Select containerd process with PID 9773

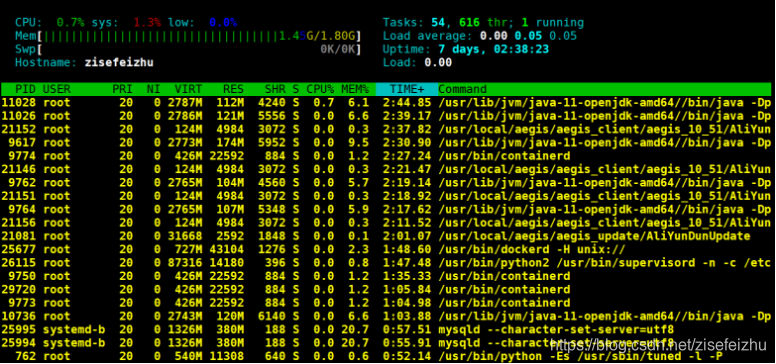pyautogui.click(x=386, y=303)
